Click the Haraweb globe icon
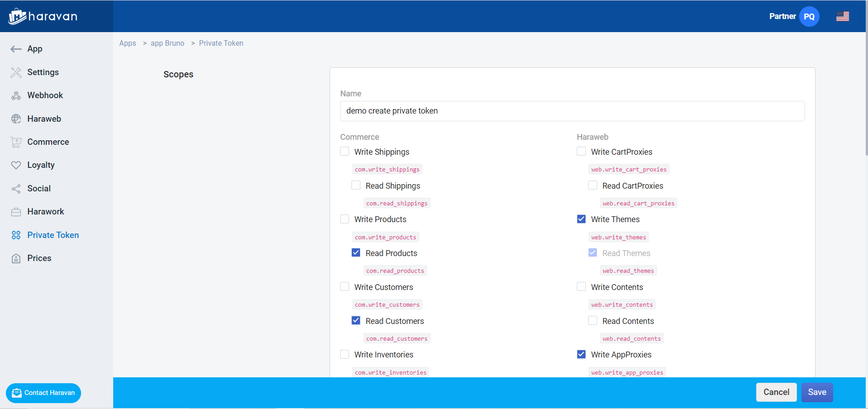This screenshot has height=409, width=868. 16,119
